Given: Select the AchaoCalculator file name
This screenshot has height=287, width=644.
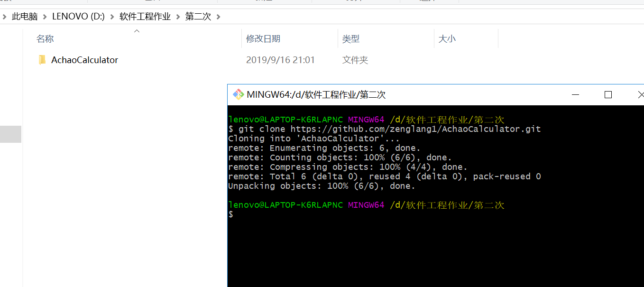Looking at the screenshot, I should (x=84, y=60).
